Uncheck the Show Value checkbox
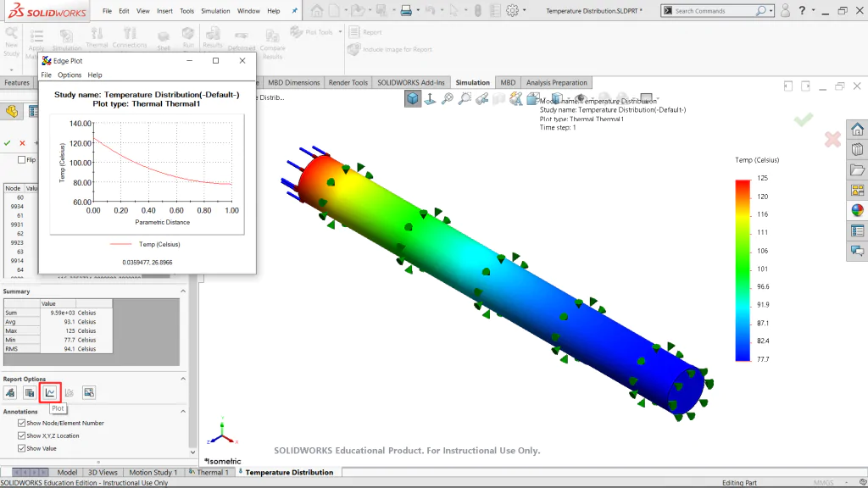This screenshot has width=868, height=488. (x=21, y=448)
